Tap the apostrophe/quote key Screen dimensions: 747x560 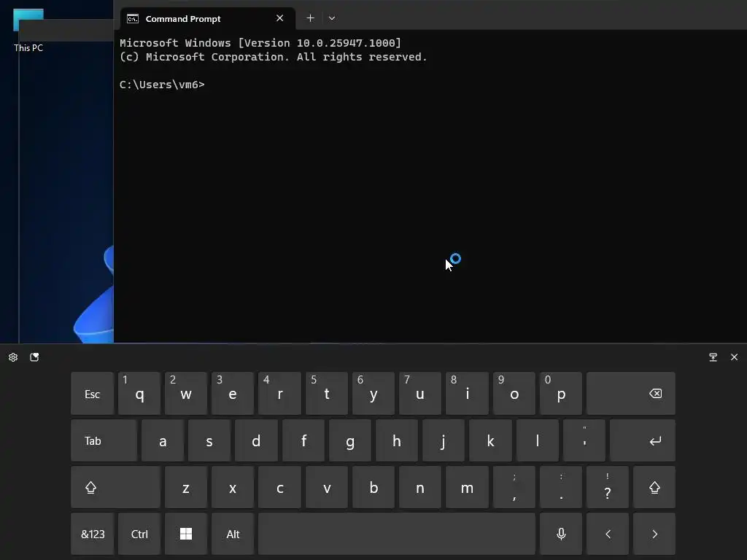pos(584,441)
